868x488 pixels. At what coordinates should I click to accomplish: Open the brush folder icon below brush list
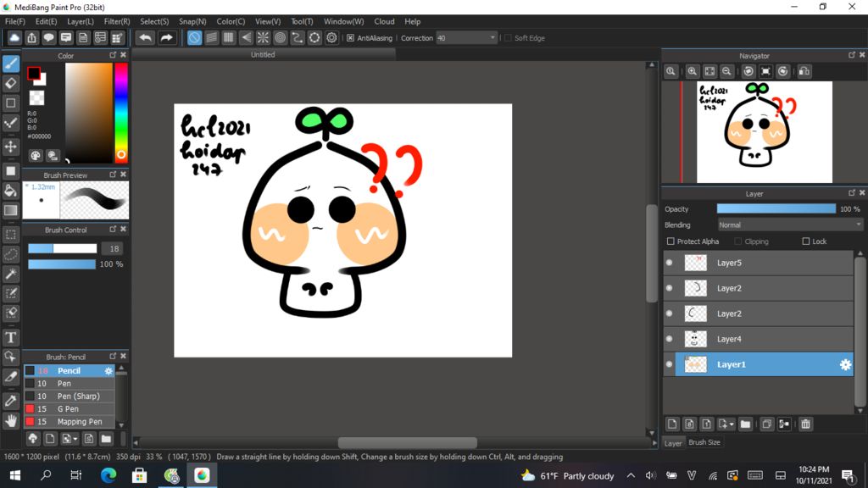(106, 440)
